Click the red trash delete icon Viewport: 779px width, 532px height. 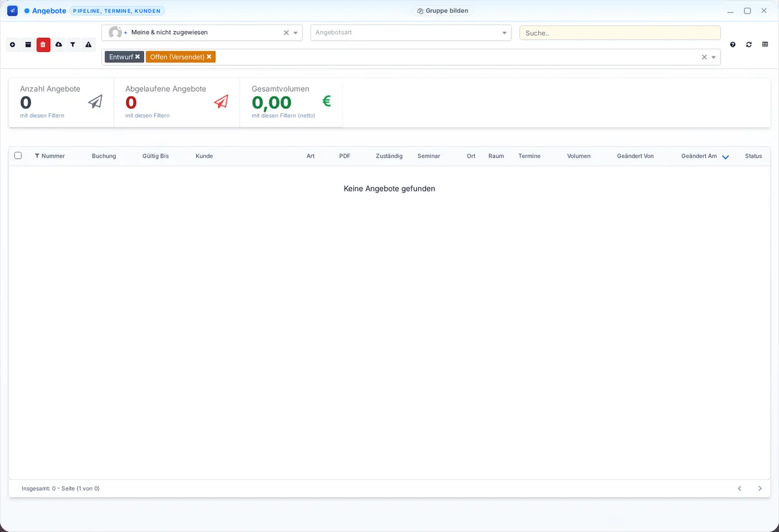point(43,45)
